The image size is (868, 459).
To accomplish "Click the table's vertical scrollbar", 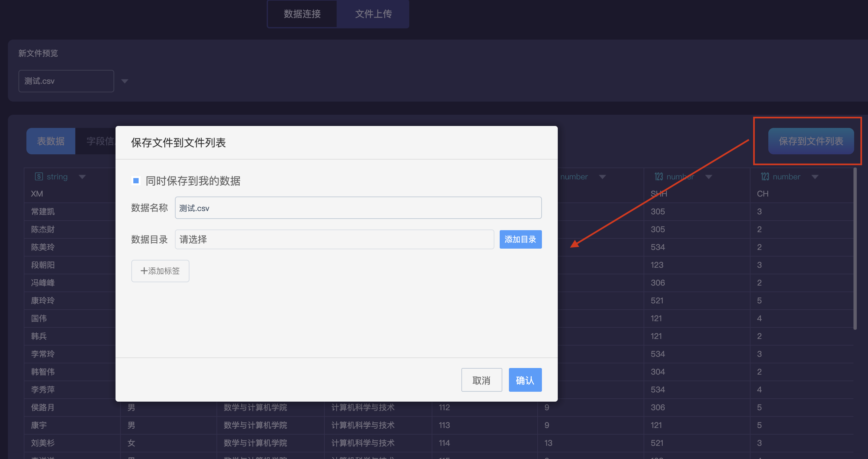I will 855,249.
